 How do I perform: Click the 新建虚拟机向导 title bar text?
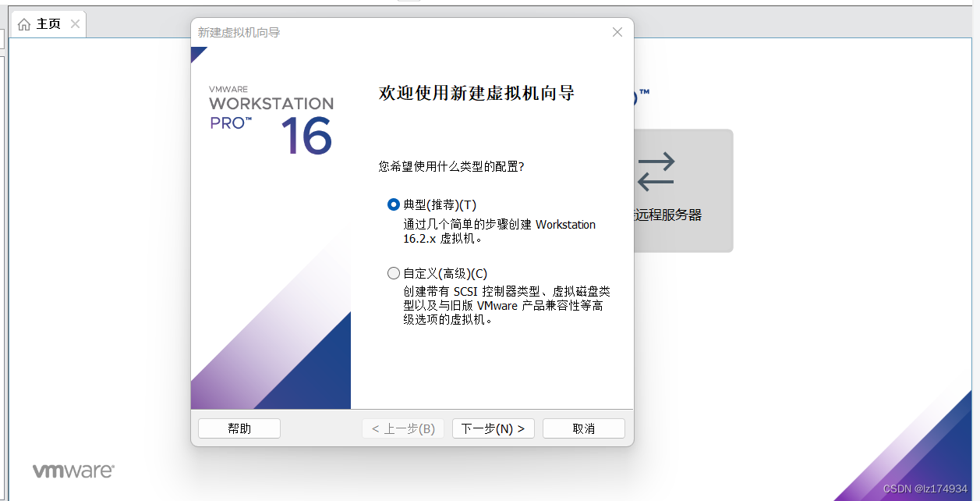tap(239, 32)
